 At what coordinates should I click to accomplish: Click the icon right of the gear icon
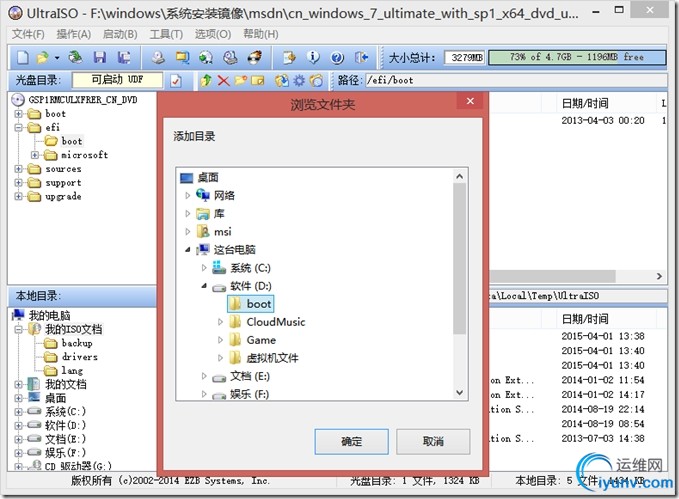317,81
